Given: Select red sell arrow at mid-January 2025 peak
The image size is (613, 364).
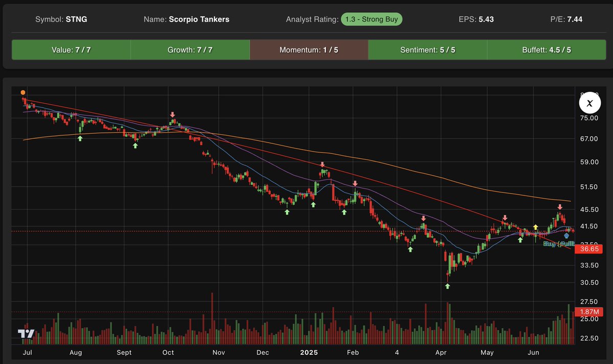Looking at the screenshot, I should [322, 165].
